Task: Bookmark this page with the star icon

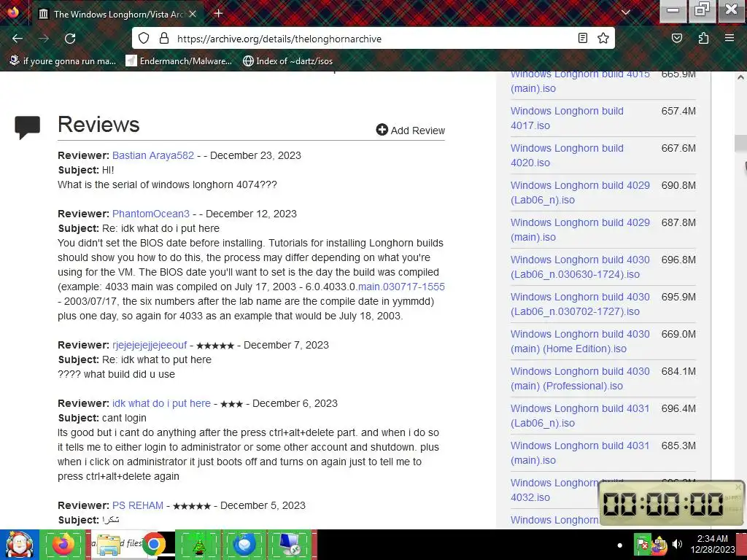Action: tap(603, 38)
